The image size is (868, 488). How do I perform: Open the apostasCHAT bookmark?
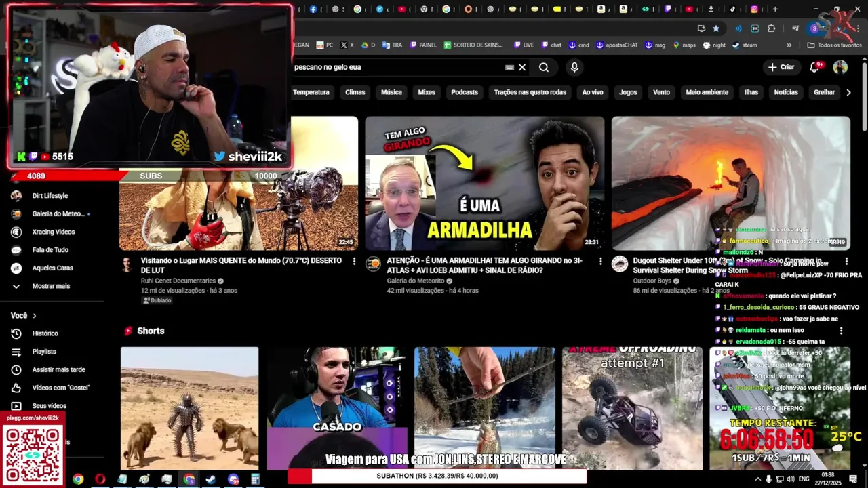[616, 45]
